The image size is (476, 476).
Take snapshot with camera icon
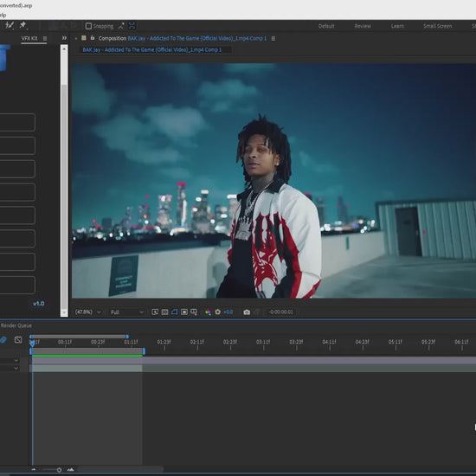[247, 312]
